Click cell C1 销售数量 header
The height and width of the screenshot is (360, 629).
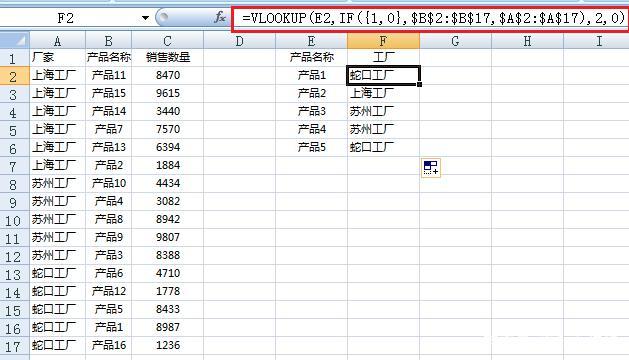tap(168, 58)
